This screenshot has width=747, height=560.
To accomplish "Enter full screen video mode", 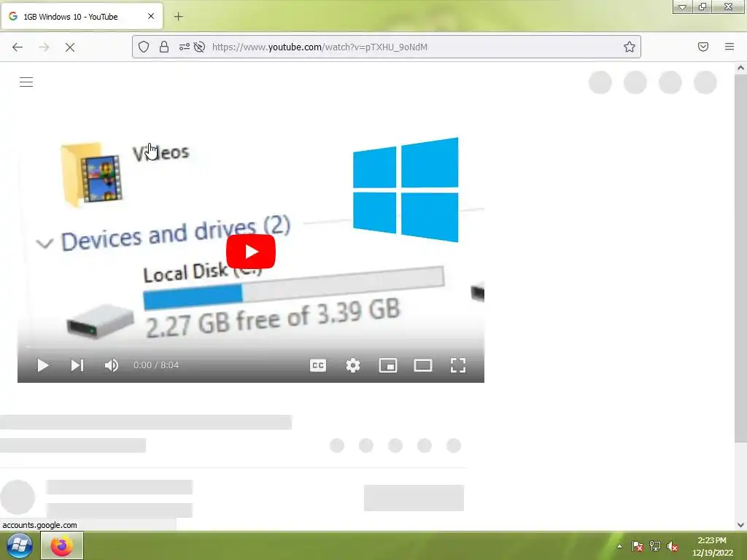I will [x=458, y=365].
